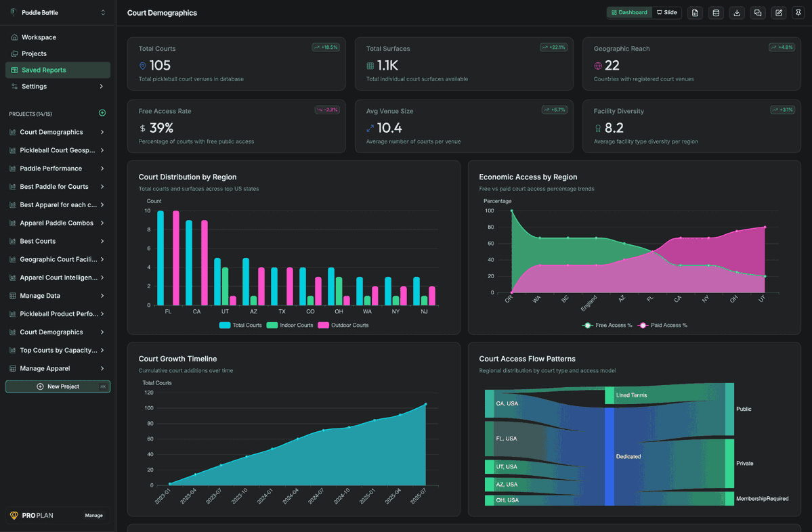Click the FL, USA flow node
The height and width of the screenshot is (532, 812).
[490, 439]
